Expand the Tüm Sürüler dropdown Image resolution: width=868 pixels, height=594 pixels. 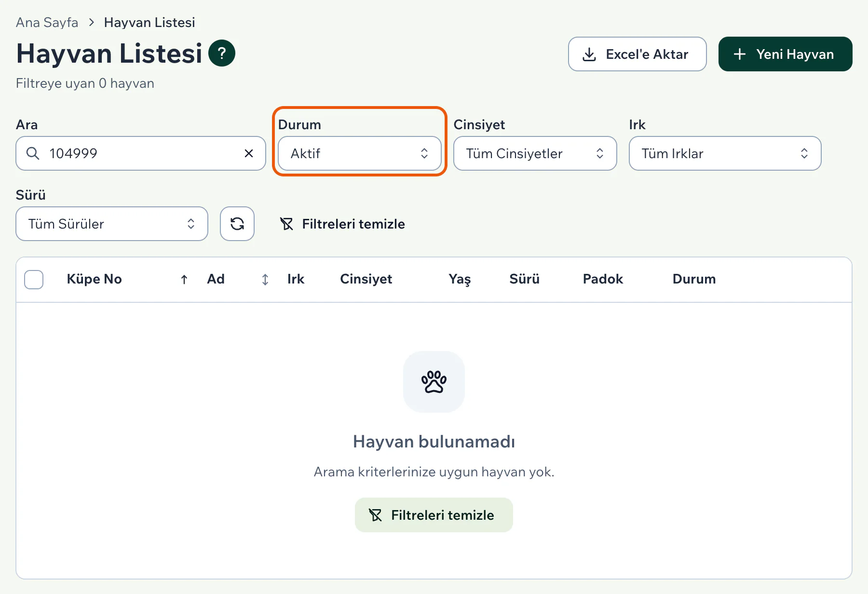(112, 224)
